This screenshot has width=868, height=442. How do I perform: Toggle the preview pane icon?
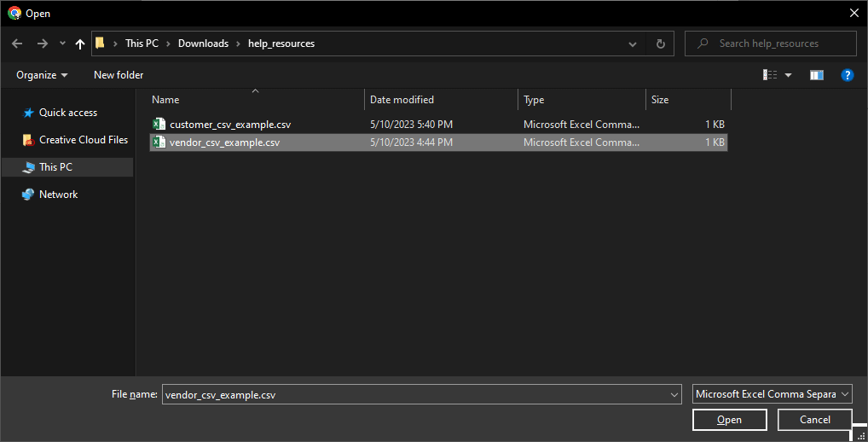coord(816,75)
